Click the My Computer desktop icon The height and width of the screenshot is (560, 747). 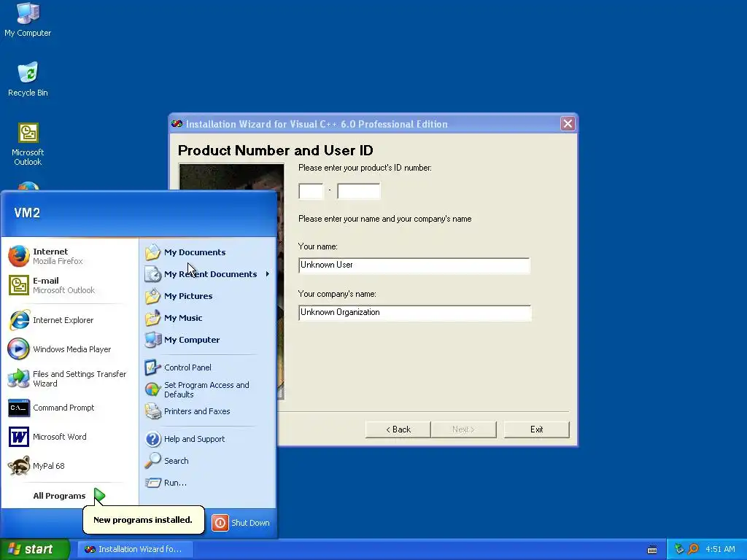[28, 20]
